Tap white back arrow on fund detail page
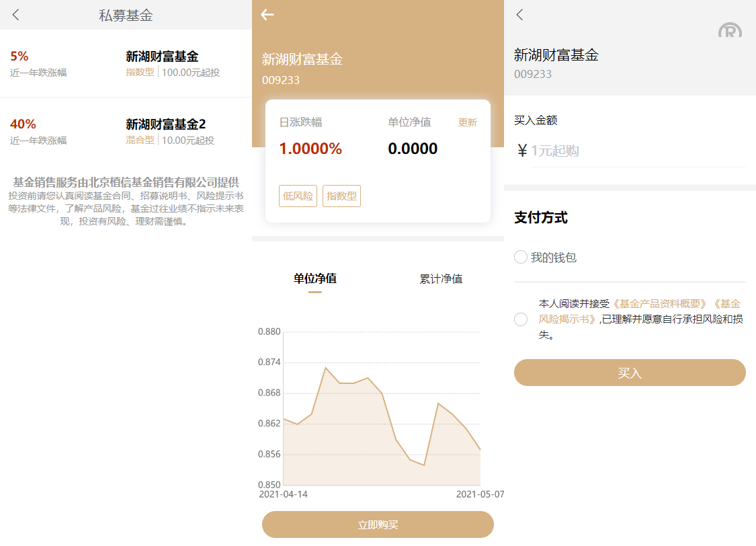 (267, 15)
